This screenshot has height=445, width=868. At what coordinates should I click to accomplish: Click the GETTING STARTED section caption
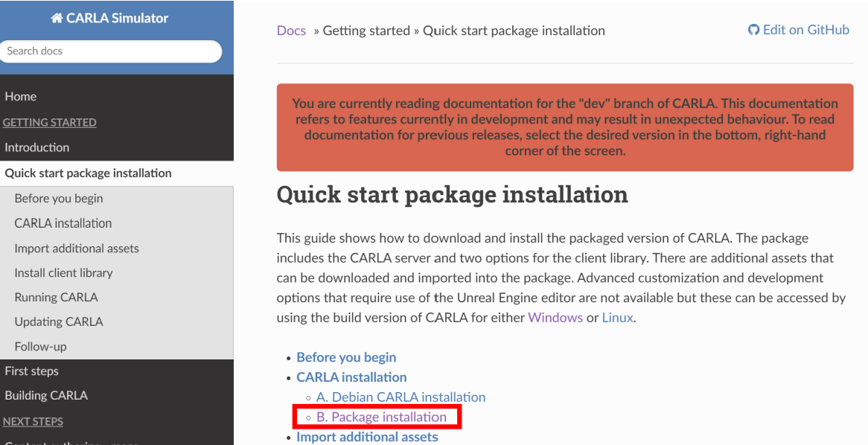49,122
